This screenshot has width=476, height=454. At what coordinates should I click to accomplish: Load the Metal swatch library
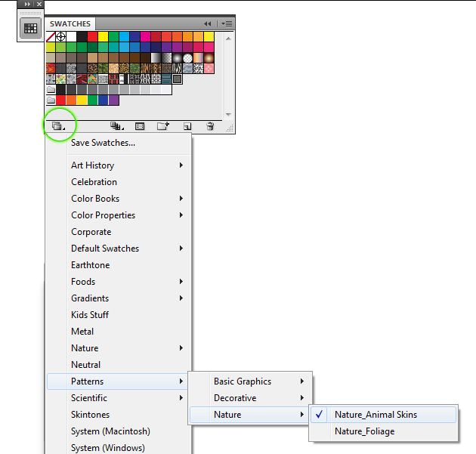click(119, 332)
